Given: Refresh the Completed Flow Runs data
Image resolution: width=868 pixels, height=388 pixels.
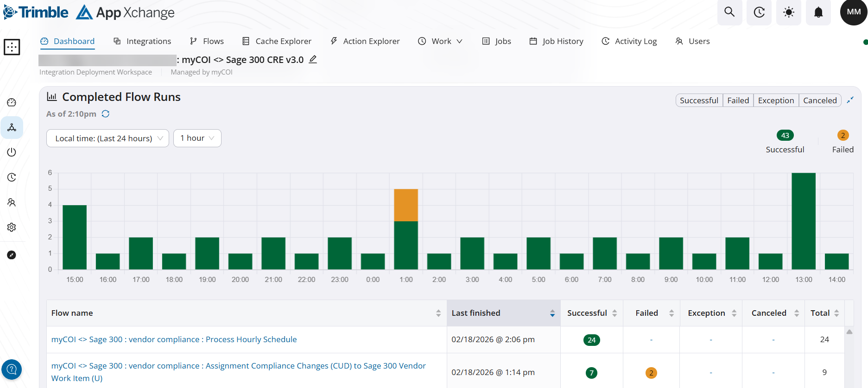Looking at the screenshot, I should point(106,114).
